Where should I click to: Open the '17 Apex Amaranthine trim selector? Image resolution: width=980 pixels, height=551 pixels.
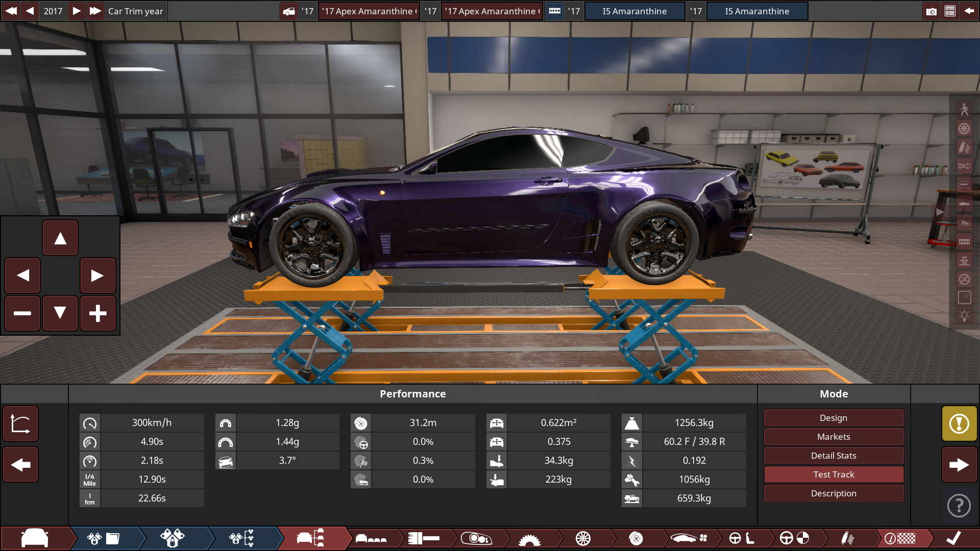pyautogui.click(x=491, y=11)
